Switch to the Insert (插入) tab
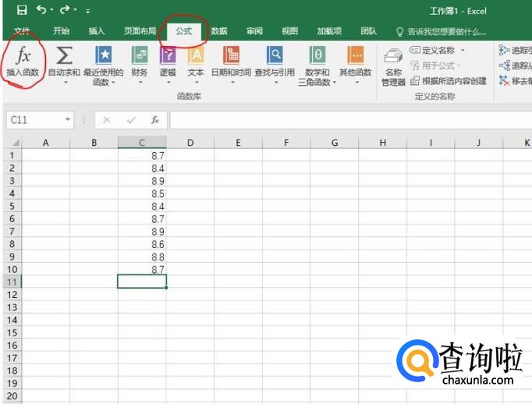This screenshot has width=532, height=404. click(97, 31)
